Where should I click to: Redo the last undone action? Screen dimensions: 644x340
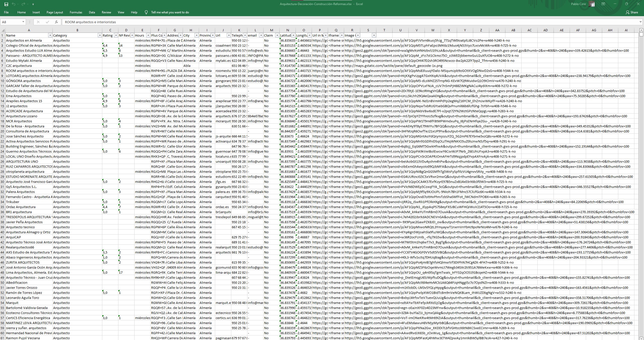coord(23,4)
